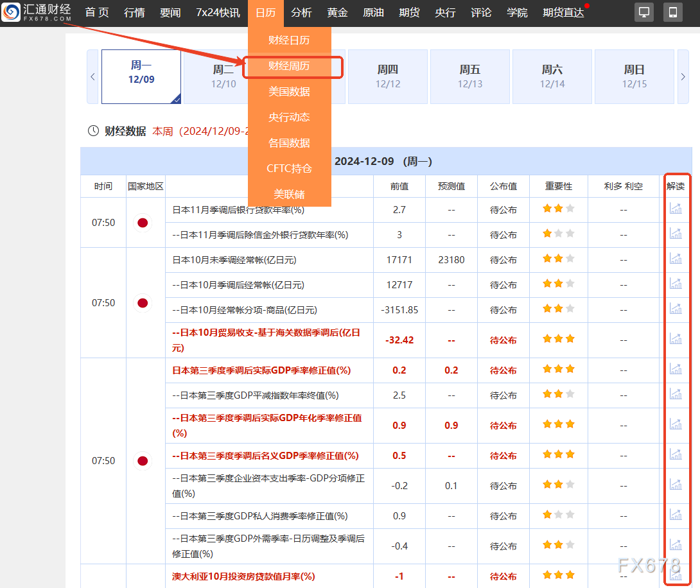View chart for 日本第三季度季调后实际GDP季率修正值
This screenshot has height=588, width=700.
(x=676, y=370)
